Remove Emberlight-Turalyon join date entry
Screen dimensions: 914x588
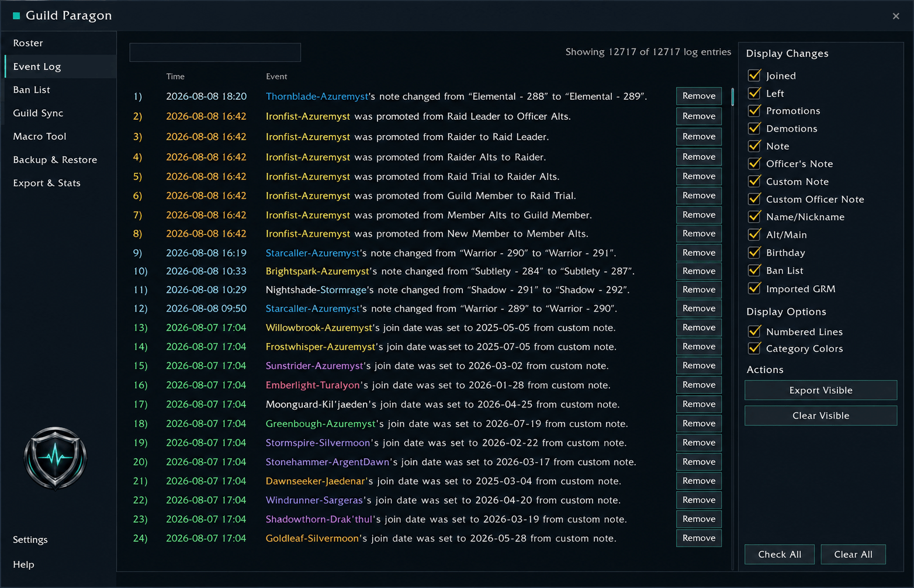pos(699,385)
